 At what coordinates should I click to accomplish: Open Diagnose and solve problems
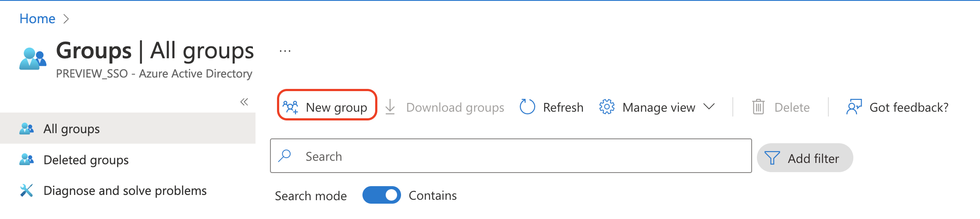[x=125, y=191]
